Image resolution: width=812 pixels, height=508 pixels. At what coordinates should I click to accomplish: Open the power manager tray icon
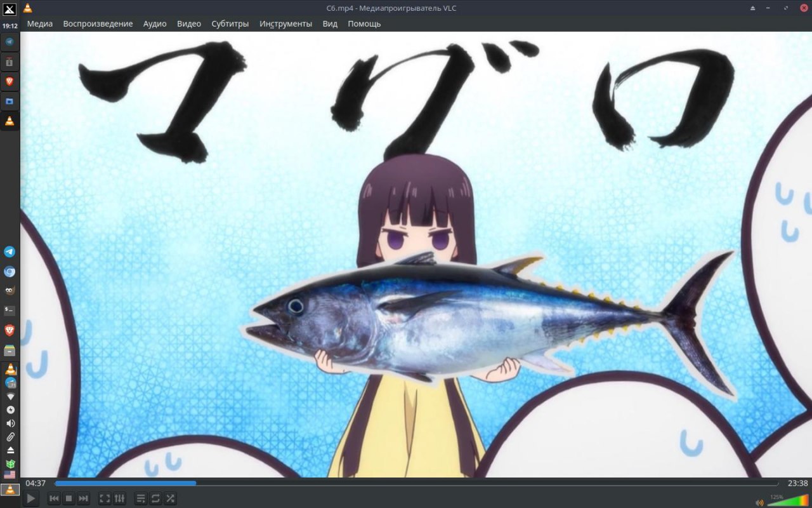click(x=10, y=410)
